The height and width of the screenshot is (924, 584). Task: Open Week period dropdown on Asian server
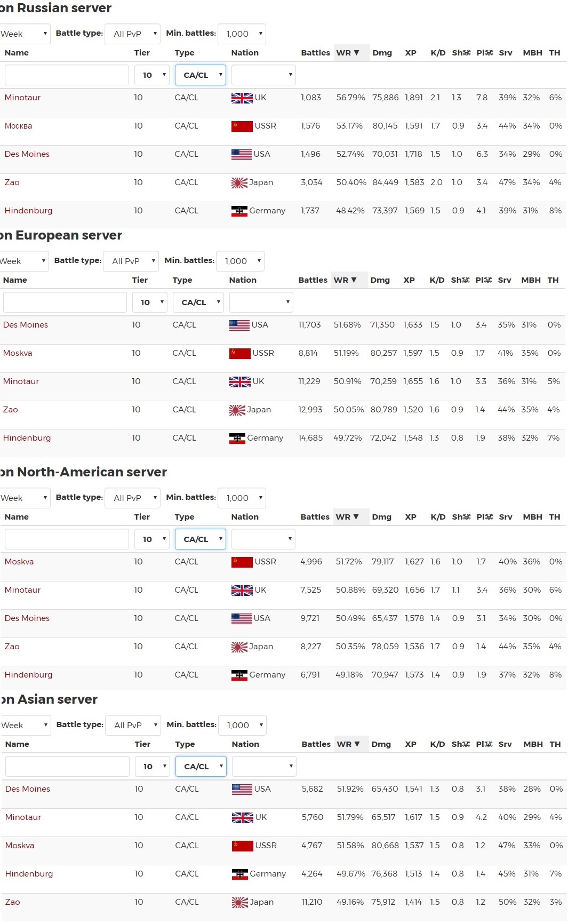click(26, 726)
